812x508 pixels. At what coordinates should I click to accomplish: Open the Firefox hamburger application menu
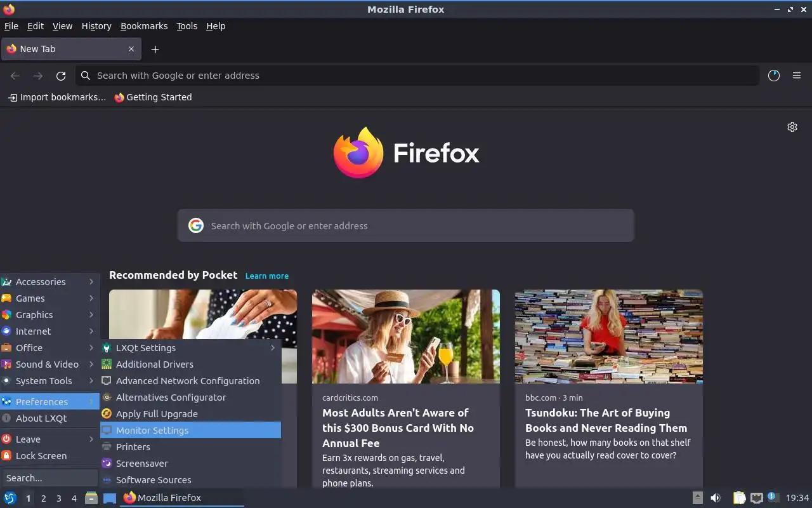(797, 76)
